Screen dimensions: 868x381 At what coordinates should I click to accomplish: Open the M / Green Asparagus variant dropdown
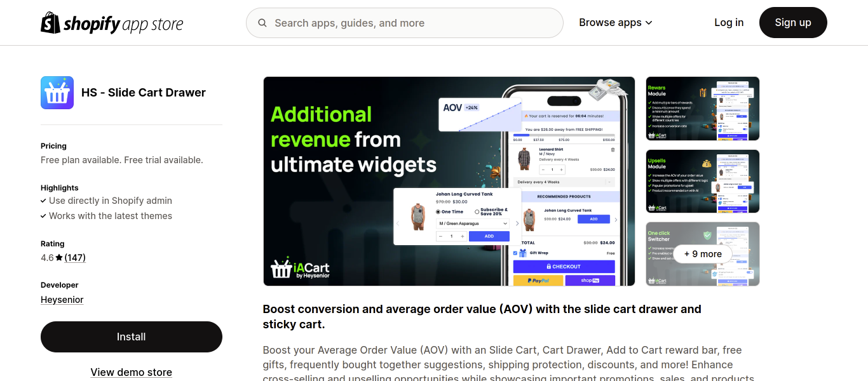tap(473, 224)
